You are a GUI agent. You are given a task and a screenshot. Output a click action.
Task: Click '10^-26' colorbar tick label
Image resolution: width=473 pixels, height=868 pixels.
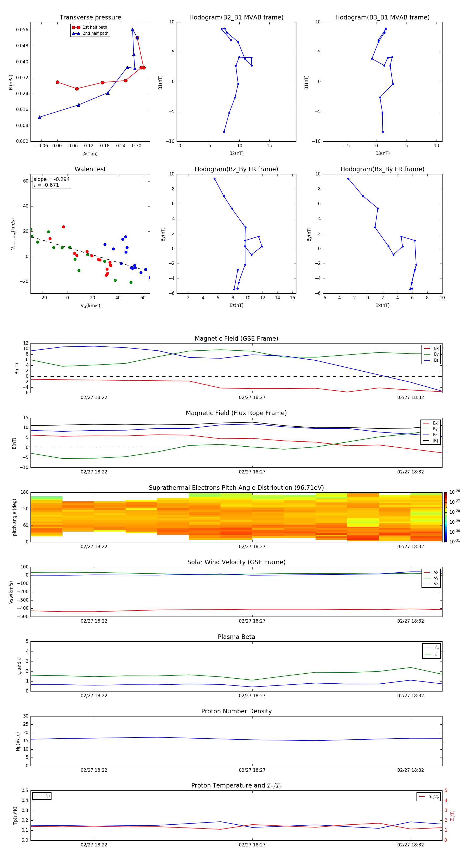point(455,492)
